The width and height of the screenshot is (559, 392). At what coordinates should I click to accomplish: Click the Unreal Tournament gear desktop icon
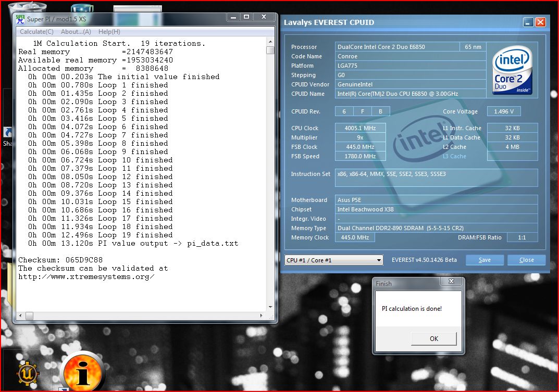pos(28,373)
